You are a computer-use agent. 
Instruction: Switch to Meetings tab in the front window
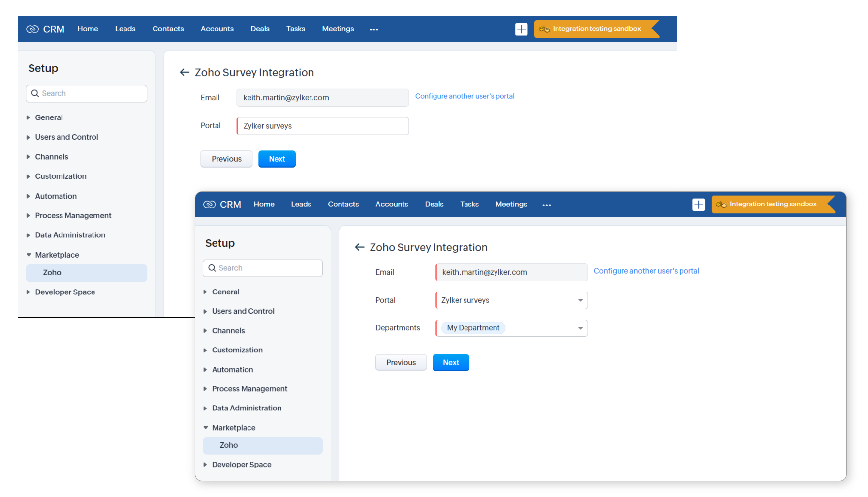click(x=511, y=204)
